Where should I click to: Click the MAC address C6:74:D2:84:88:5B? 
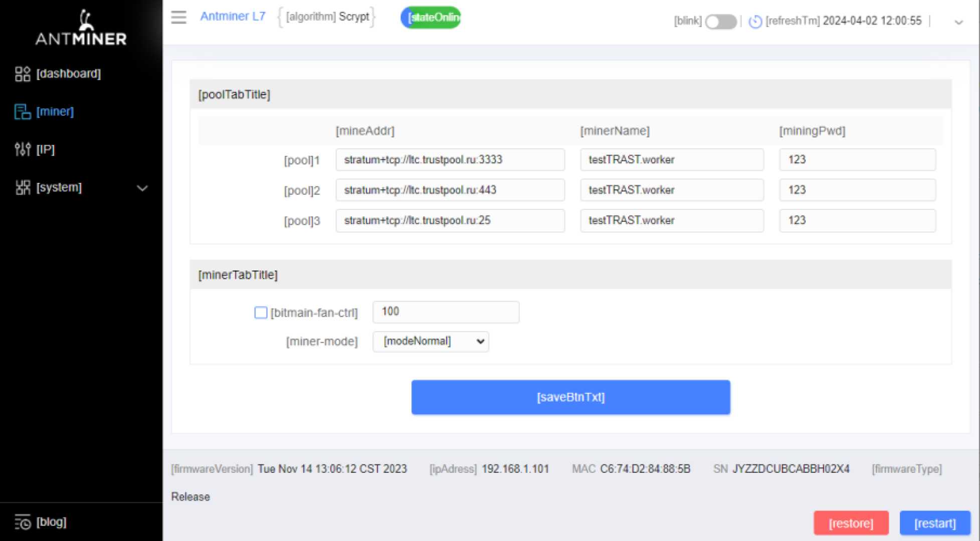point(645,469)
